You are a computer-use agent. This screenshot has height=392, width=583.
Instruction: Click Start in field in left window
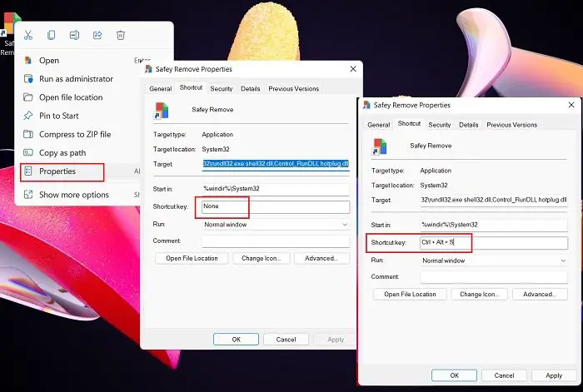276,189
